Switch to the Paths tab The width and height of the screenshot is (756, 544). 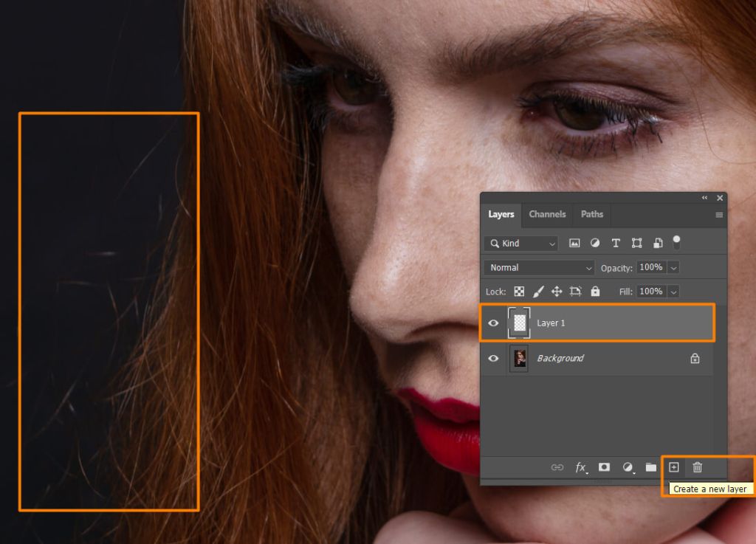tap(592, 215)
